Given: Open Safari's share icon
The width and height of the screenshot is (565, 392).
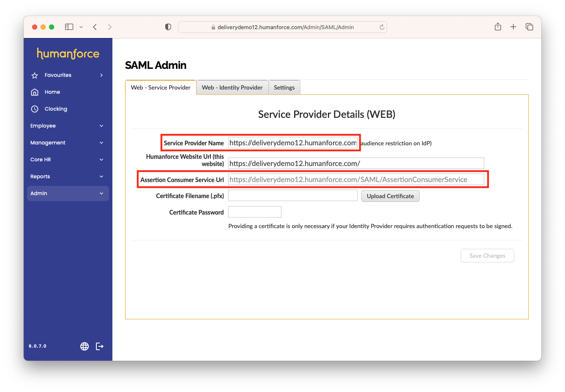Looking at the screenshot, I should point(498,27).
